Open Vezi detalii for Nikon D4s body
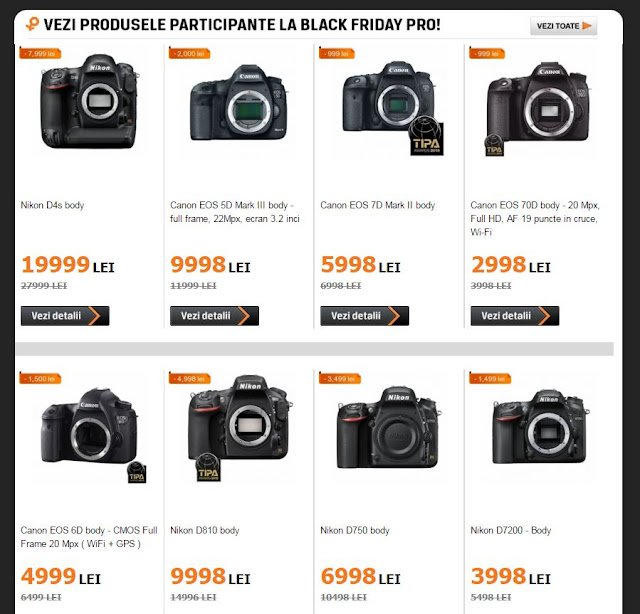 pos(65,316)
